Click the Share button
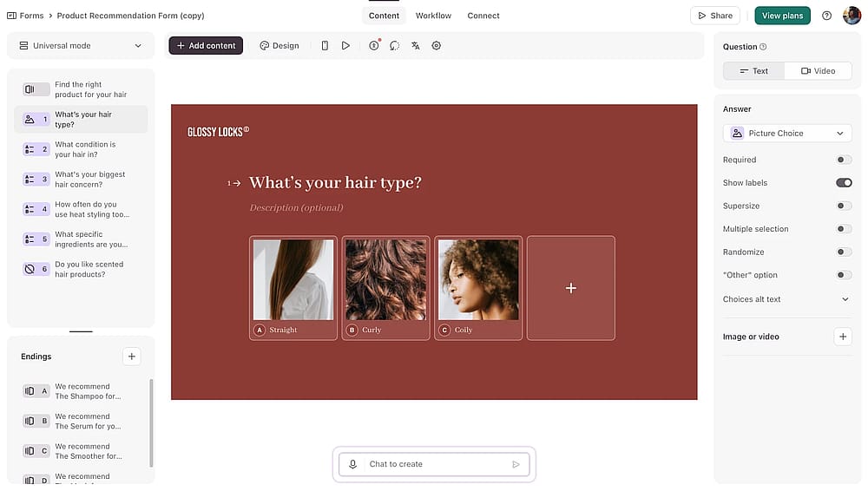The image size is (868, 491). tap(715, 16)
